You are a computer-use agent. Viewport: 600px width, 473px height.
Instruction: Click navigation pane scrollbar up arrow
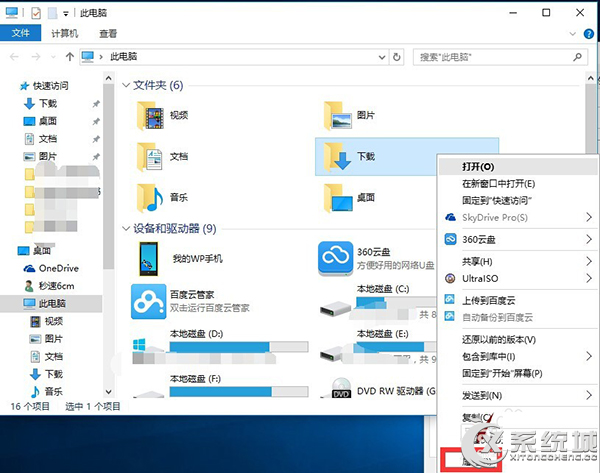[109, 78]
